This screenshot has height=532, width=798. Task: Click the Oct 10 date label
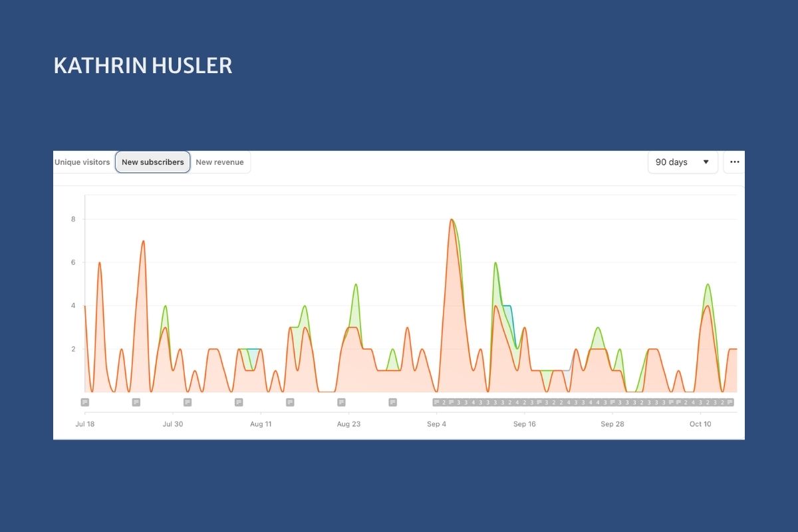[700, 424]
